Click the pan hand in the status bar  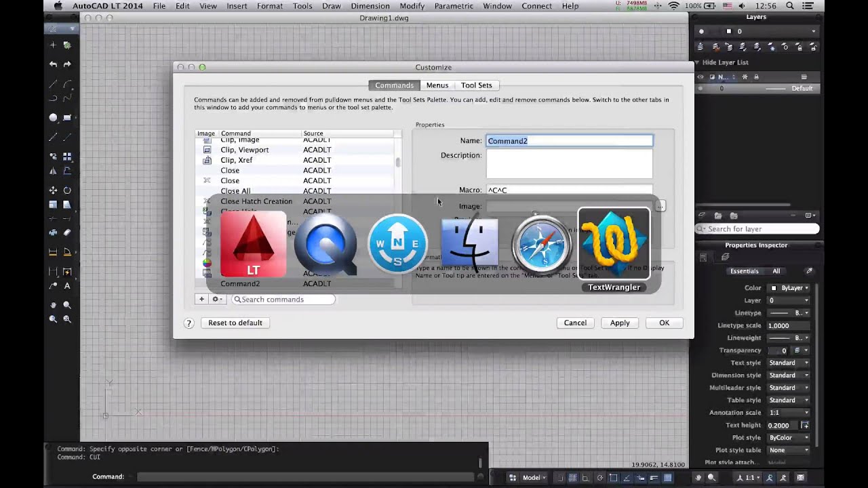698,477
